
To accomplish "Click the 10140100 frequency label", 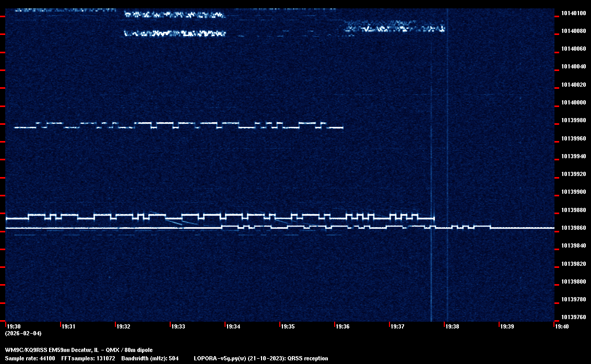I will point(573,13).
